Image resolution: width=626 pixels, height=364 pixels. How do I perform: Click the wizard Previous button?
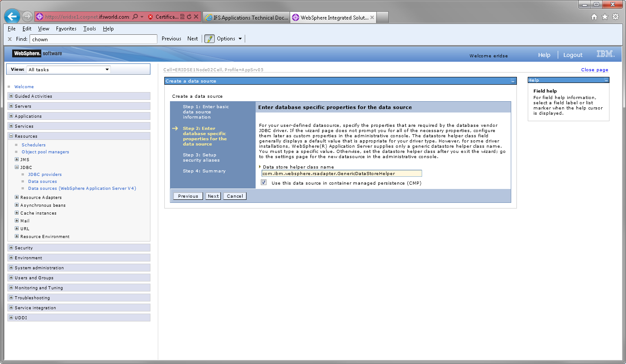188,196
